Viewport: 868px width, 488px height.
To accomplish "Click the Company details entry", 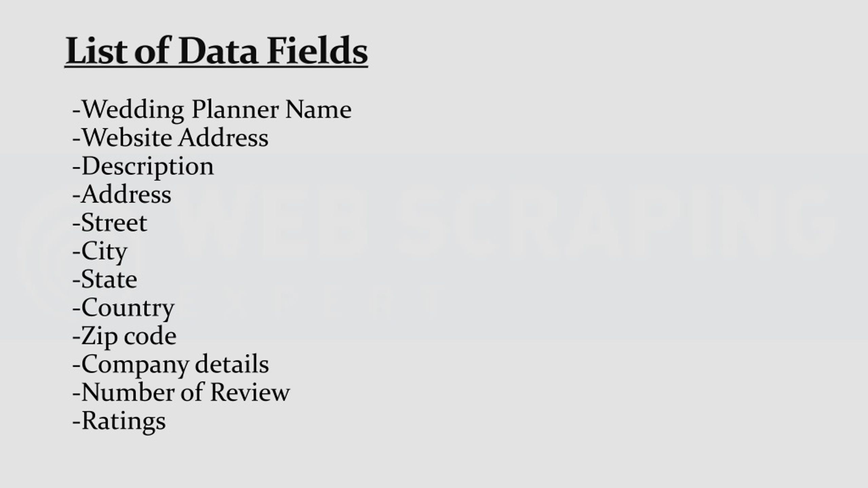I will coord(171,365).
